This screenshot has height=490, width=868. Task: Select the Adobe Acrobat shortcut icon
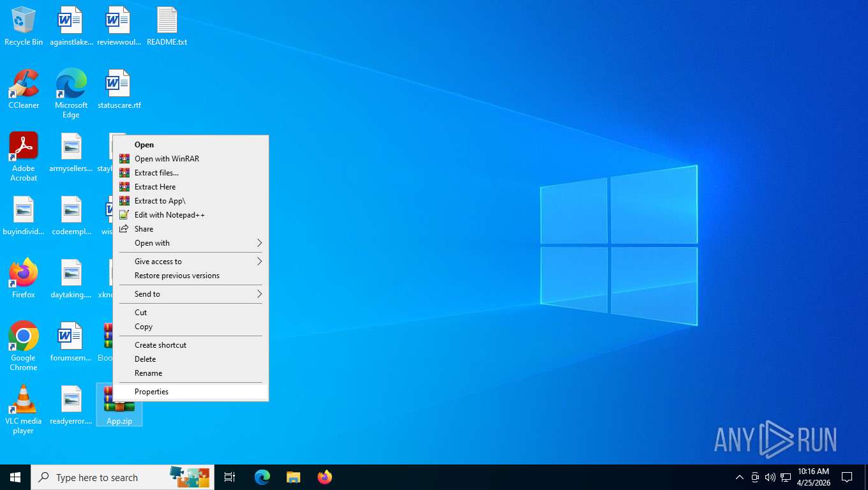coord(24,157)
